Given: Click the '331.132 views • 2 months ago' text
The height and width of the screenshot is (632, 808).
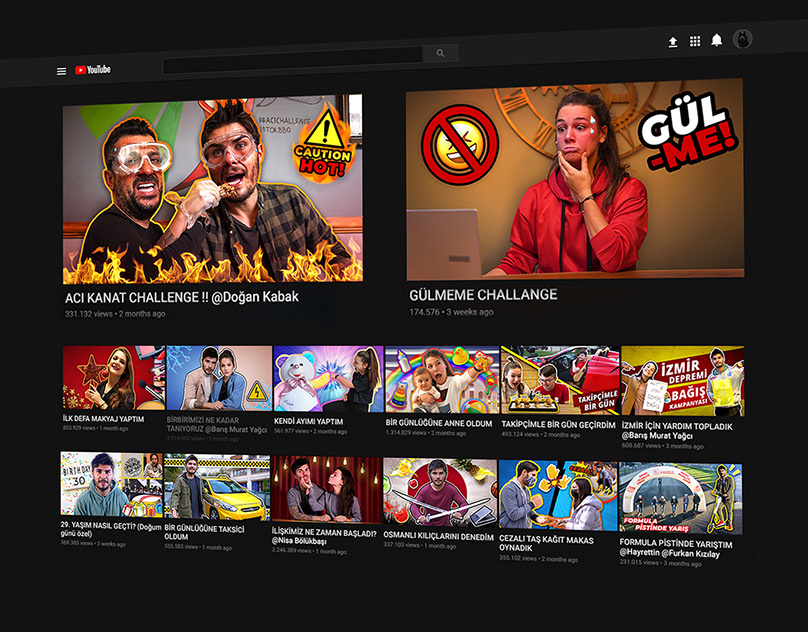Looking at the screenshot, I should 115,313.
